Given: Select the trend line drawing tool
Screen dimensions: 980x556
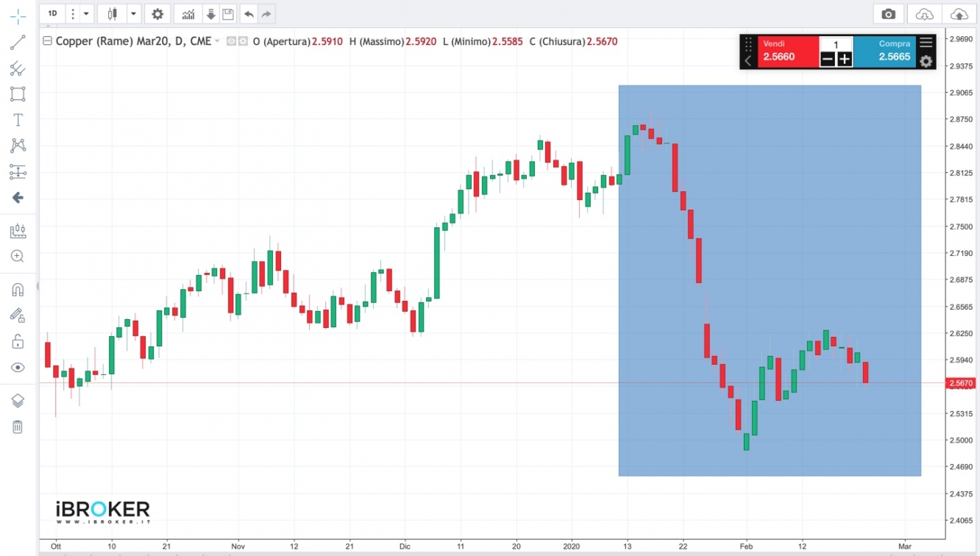Looking at the screenshot, I should pos(18,43).
